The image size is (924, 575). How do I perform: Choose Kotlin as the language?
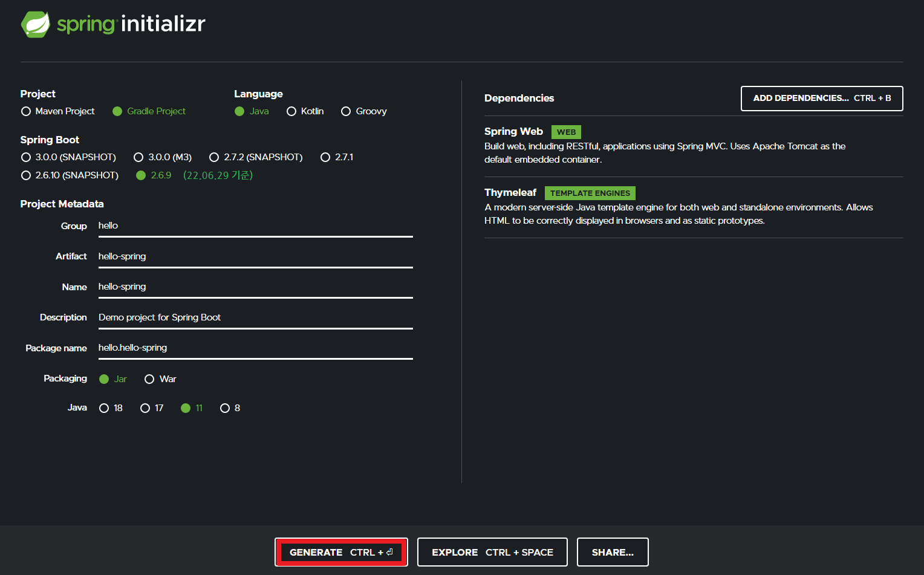(305, 111)
